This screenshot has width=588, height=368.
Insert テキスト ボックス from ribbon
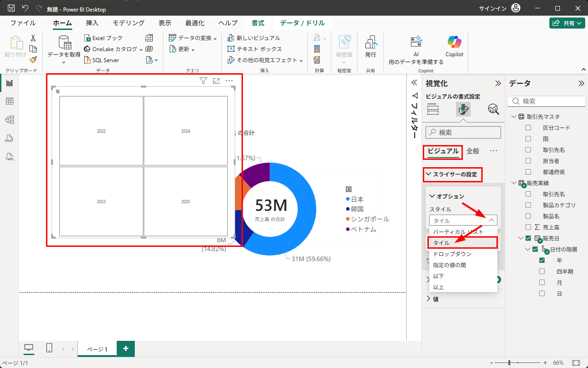[x=255, y=49]
